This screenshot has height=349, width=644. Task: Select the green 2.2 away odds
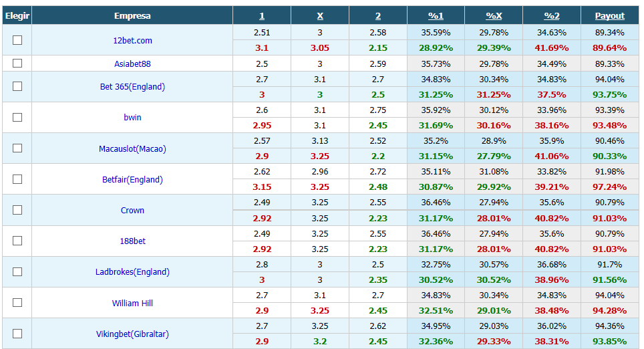coord(378,156)
